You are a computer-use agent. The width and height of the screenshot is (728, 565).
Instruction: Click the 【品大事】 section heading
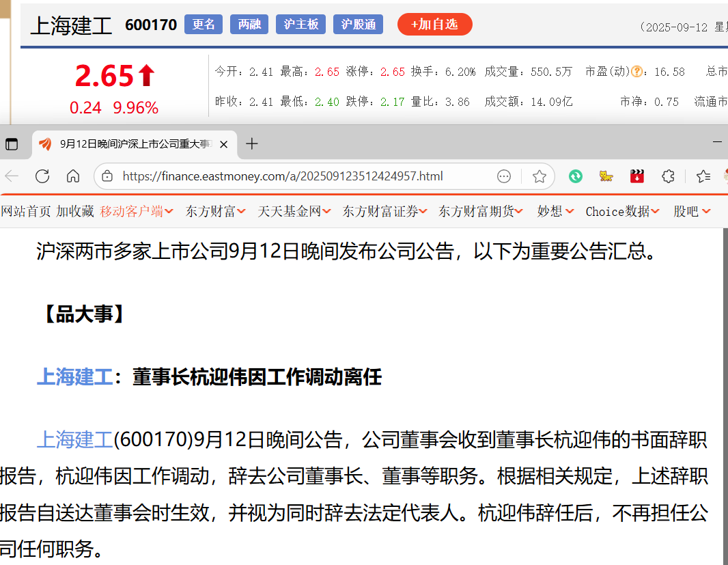[85, 314]
